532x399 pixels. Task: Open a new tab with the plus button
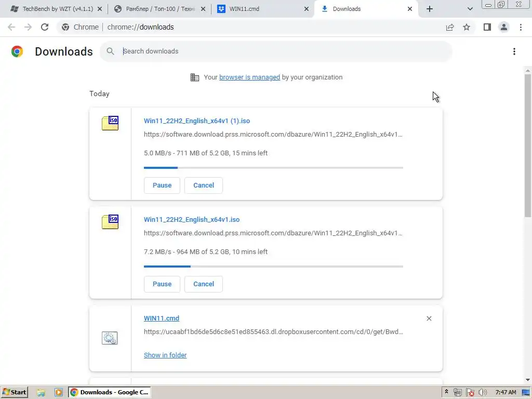[430, 9]
